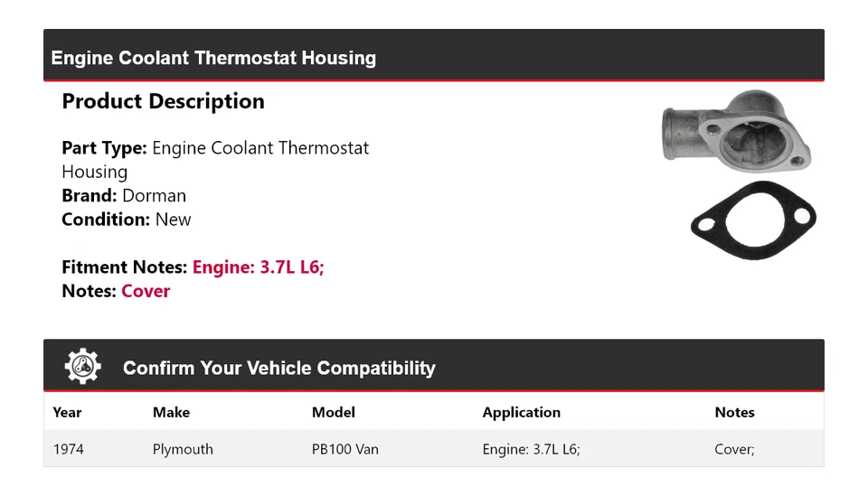
Task: Select the PB100 Van model cell
Action: 345,449
